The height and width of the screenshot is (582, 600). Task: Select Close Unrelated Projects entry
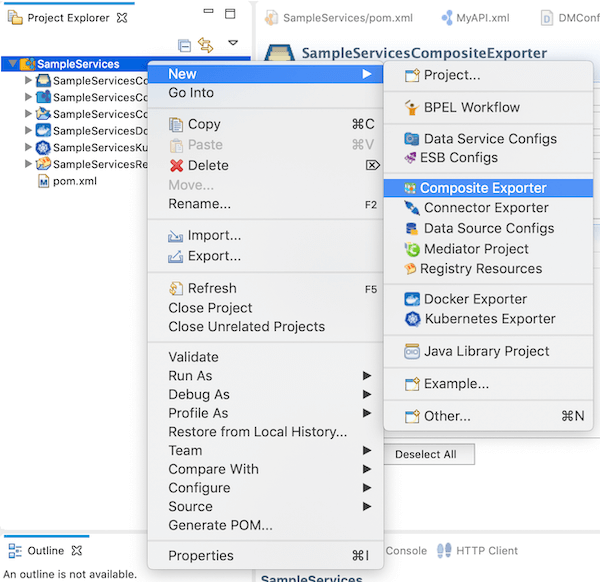click(x=265, y=326)
